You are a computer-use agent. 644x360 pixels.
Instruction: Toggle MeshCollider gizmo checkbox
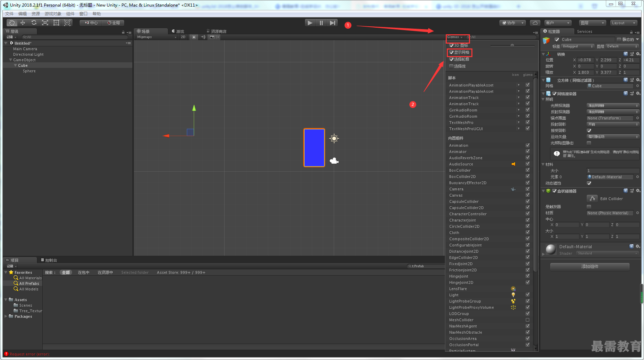(528, 320)
